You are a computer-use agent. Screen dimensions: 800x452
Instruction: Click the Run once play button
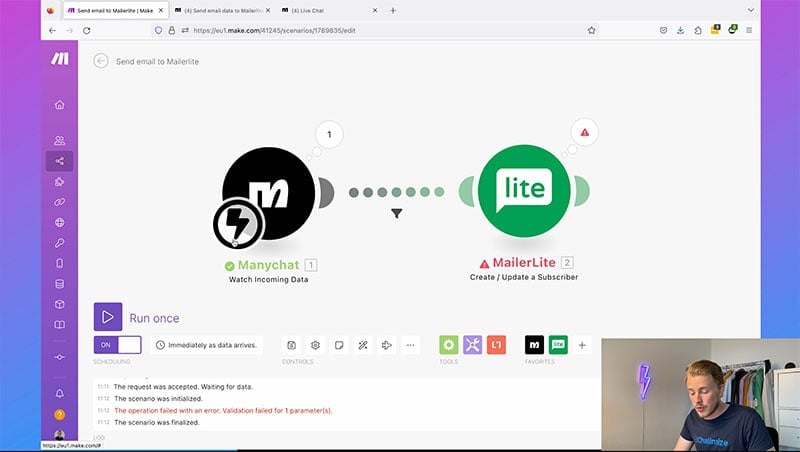pyautogui.click(x=108, y=317)
